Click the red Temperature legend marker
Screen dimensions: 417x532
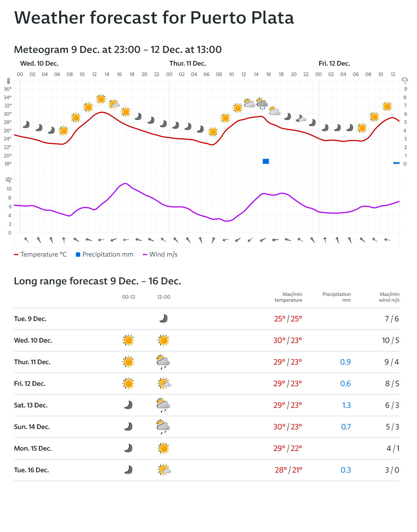click(x=16, y=255)
